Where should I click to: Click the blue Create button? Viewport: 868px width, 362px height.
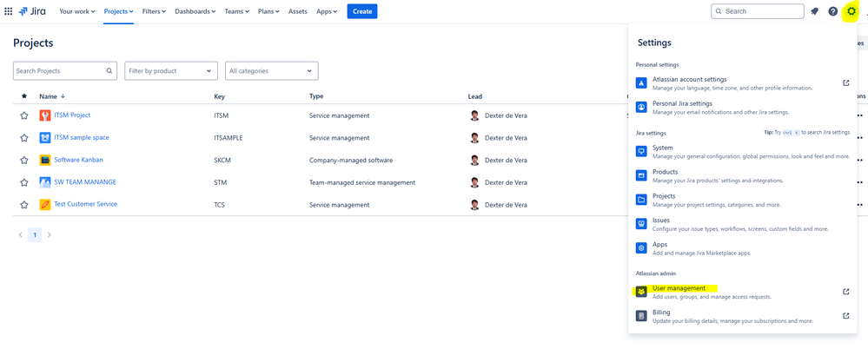tap(362, 11)
